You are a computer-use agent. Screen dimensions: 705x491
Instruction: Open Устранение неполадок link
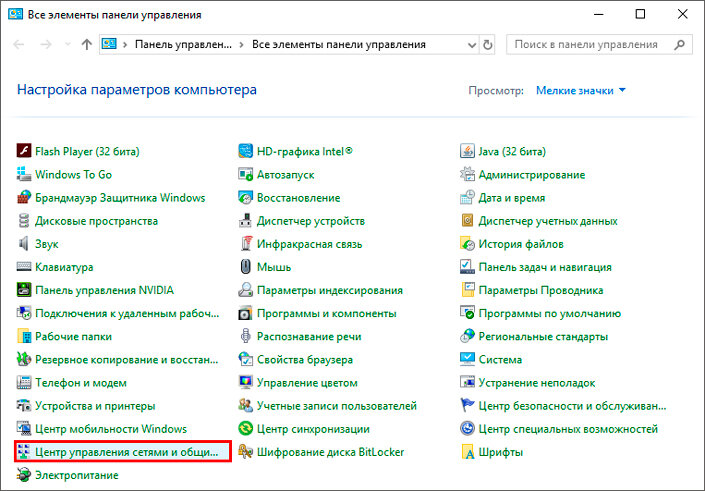pyautogui.click(x=537, y=383)
